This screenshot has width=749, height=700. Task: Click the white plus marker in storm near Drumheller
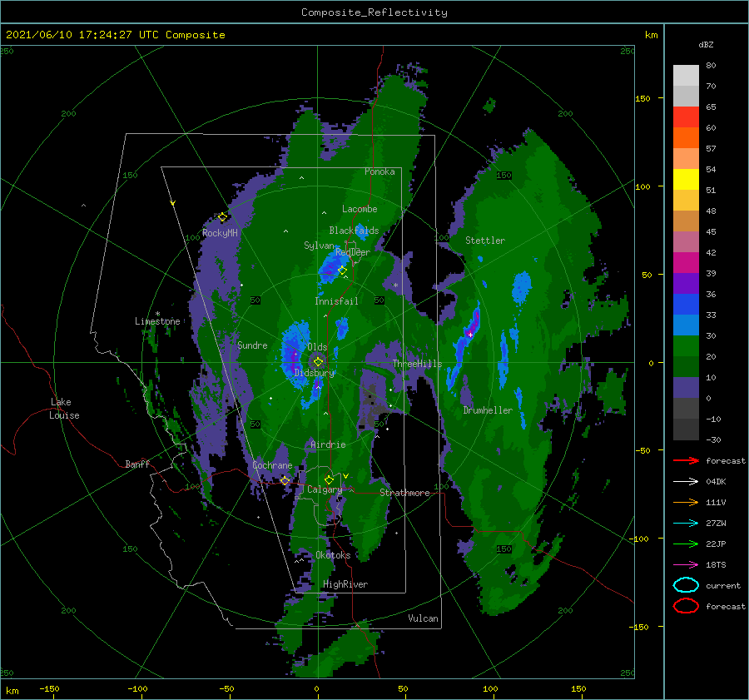470,335
